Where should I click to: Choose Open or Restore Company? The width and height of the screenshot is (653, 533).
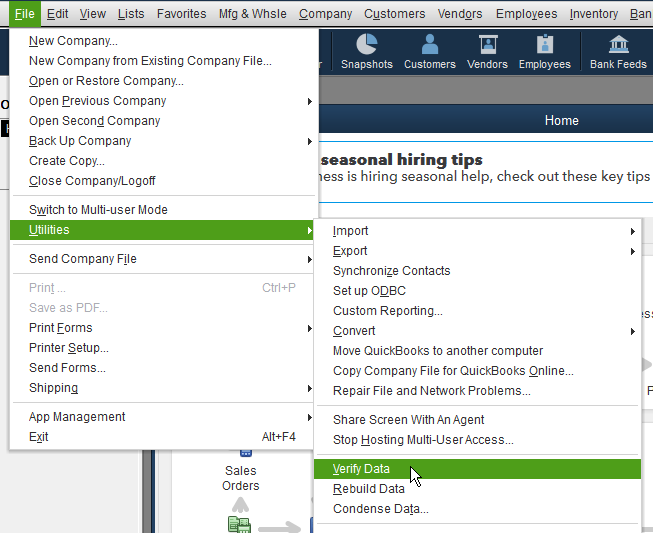click(x=164, y=81)
